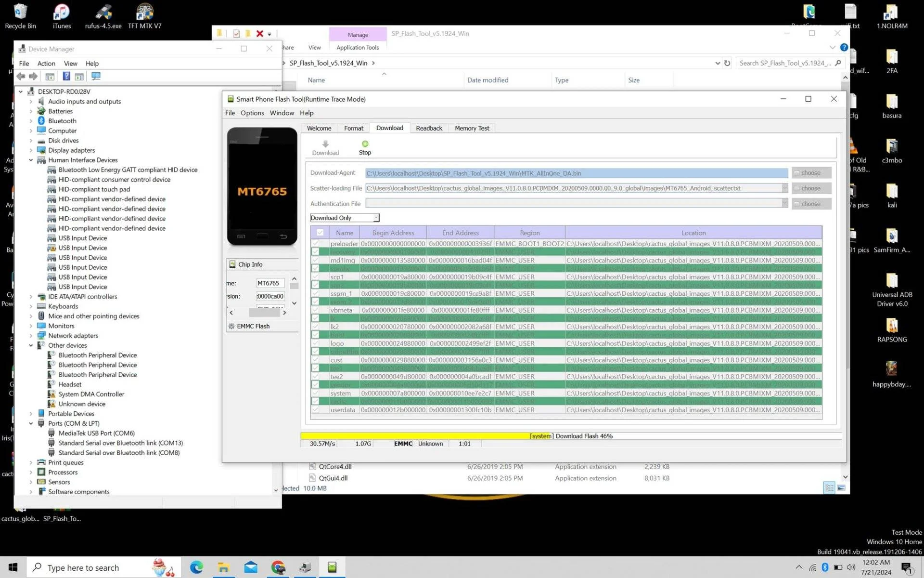Open the EMMC Flash panel header
Image resolution: width=924 pixels, height=578 pixels.
tap(262, 326)
